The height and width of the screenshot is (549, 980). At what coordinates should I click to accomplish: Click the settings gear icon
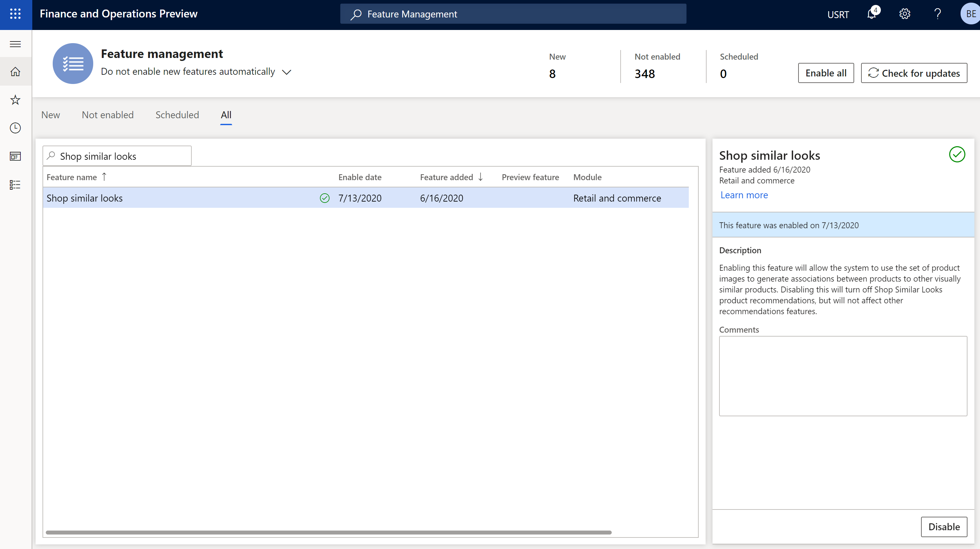pyautogui.click(x=905, y=14)
